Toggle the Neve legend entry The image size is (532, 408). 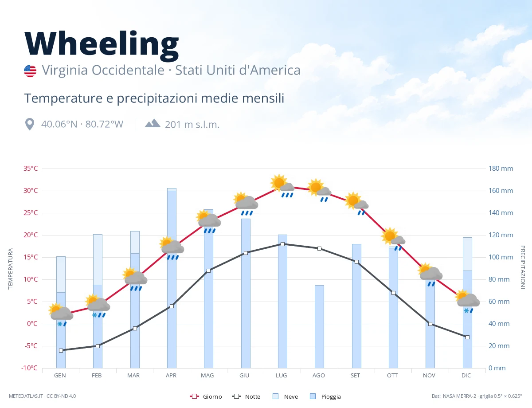285,396
